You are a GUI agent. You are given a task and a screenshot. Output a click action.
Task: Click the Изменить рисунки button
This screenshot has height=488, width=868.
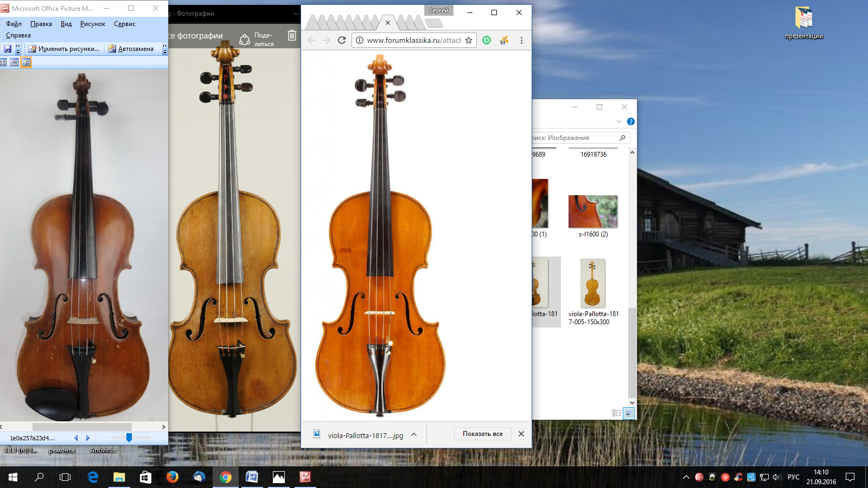64,49
